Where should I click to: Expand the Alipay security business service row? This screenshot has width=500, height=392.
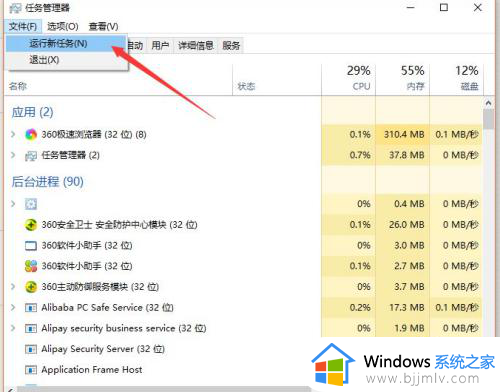coord(13,328)
